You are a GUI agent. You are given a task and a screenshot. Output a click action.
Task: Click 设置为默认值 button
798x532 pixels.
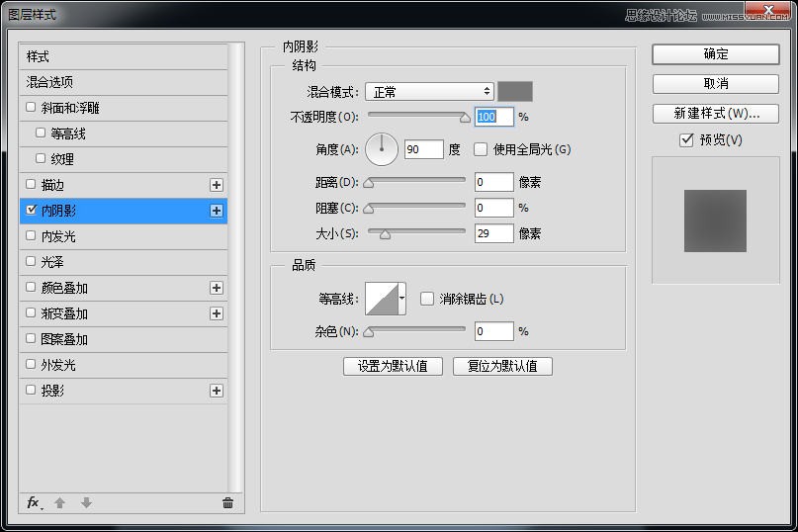click(x=393, y=366)
